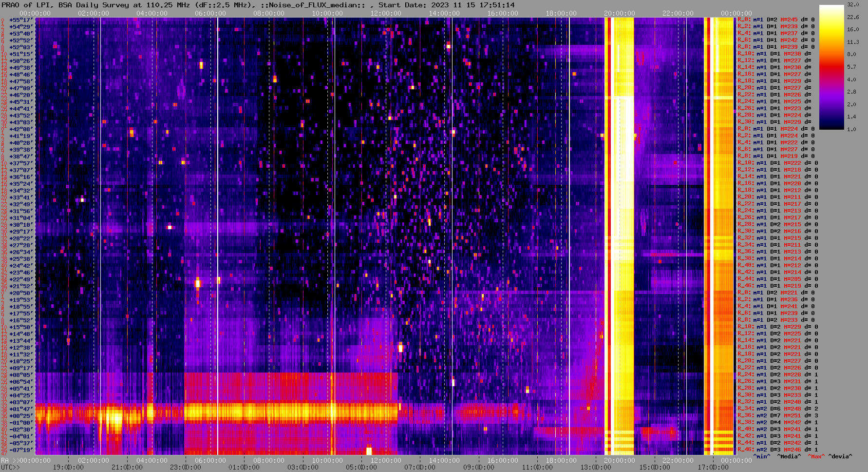This screenshot has height=472, width=868.
Task: Click the statistics row with M=246
Action: [777, 450]
